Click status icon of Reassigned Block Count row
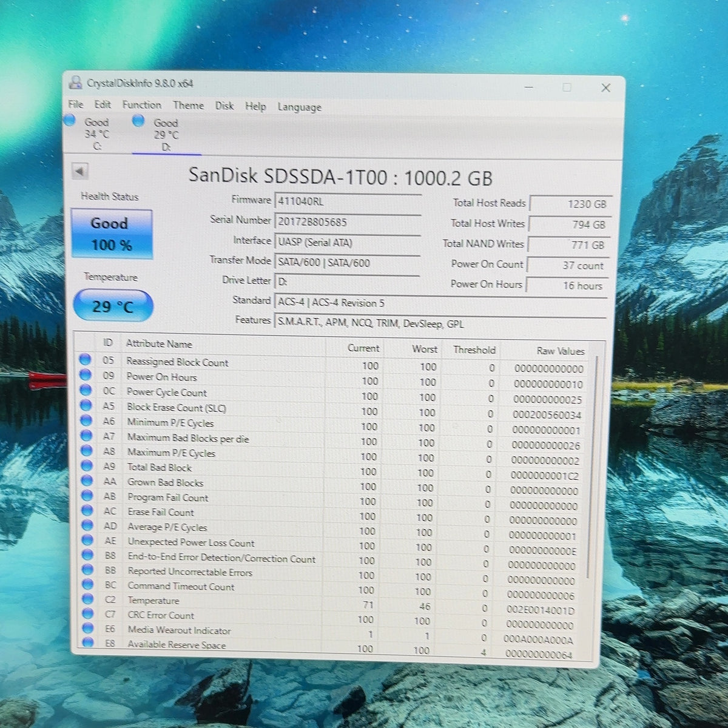This screenshot has height=728, width=728. (85, 360)
